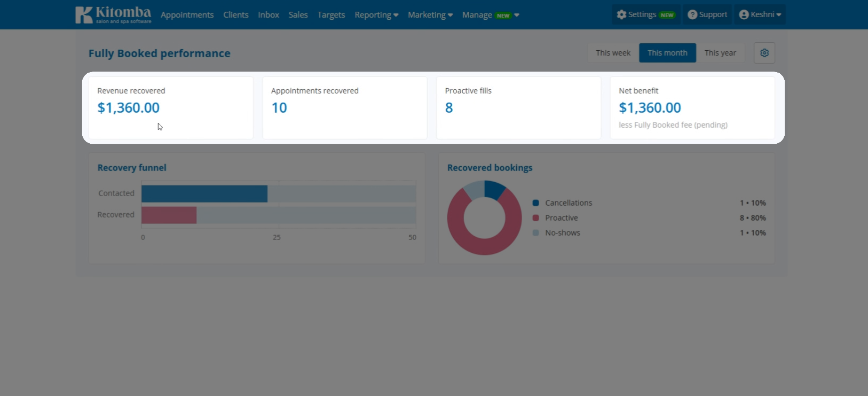Click the NEW badge beside Settings
The width and height of the screenshot is (868, 396).
pyautogui.click(x=667, y=15)
